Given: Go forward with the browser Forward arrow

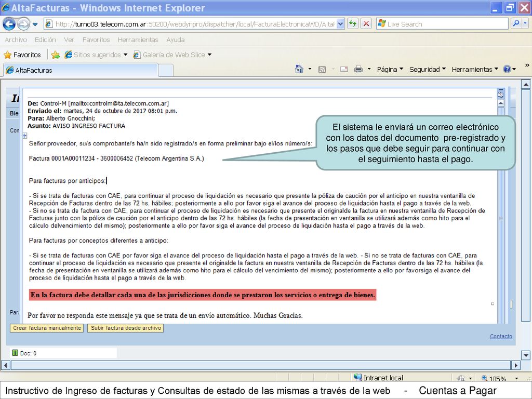Looking at the screenshot, I should tap(23, 24).
